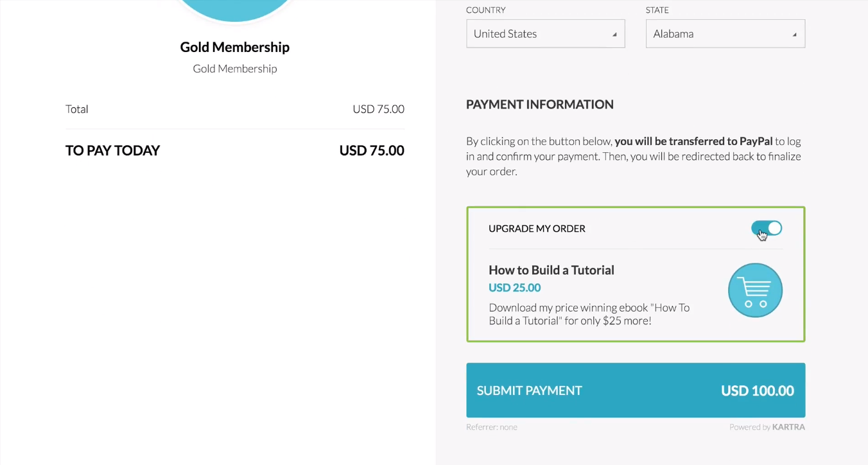This screenshot has width=868, height=465.
Task: Open the State dropdown showing Alabama
Action: tap(725, 34)
